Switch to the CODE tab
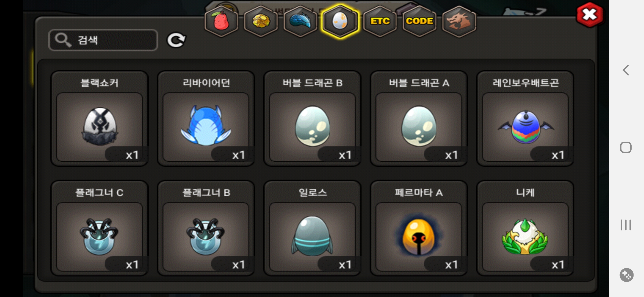 tap(419, 21)
